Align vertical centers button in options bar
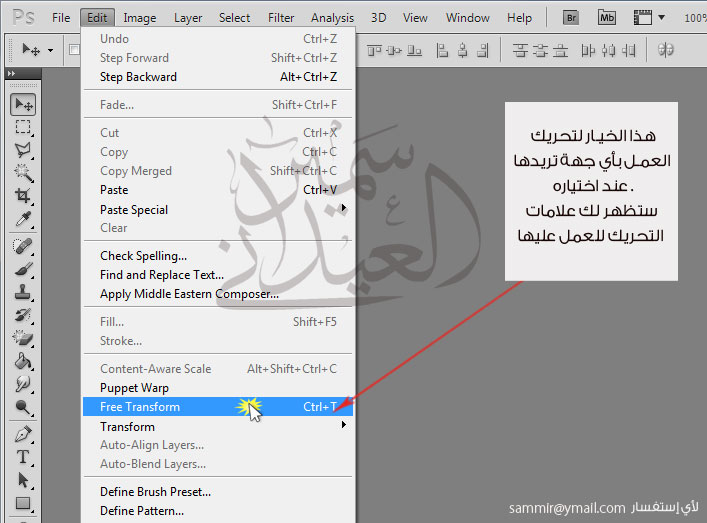The width and height of the screenshot is (707, 523). coord(394,50)
